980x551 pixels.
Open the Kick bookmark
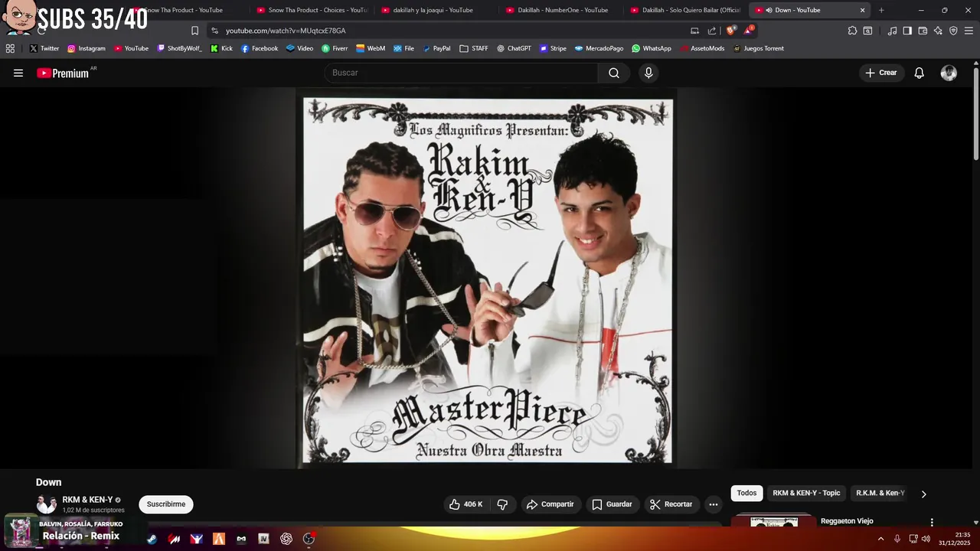coord(221,48)
